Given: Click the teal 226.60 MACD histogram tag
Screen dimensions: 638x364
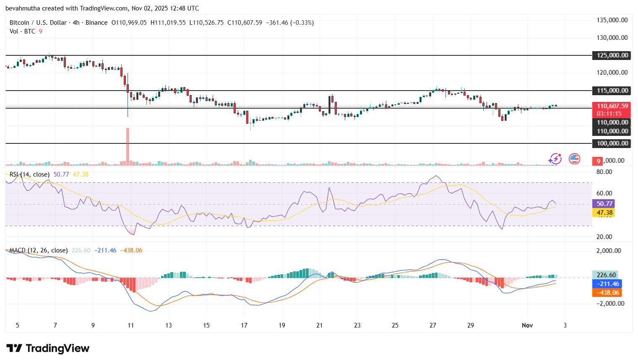Looking at the screenshot, I should pos(604,275).
